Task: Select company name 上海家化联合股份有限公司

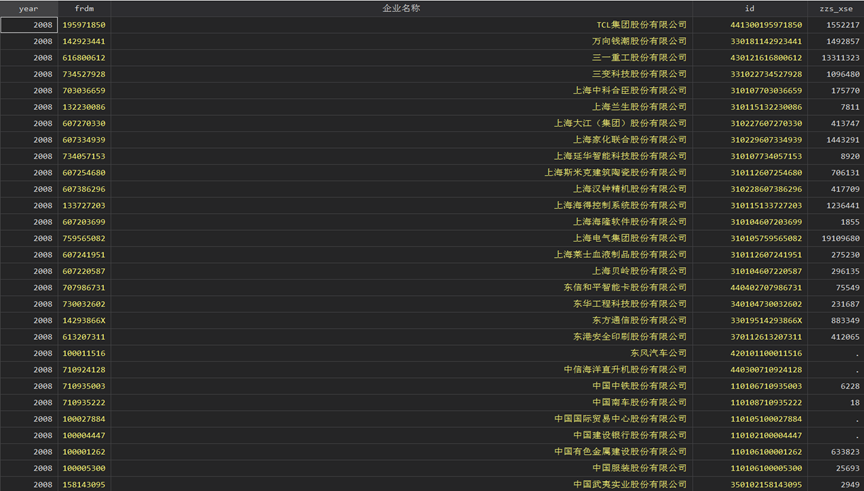Action: tap(630, 140)
